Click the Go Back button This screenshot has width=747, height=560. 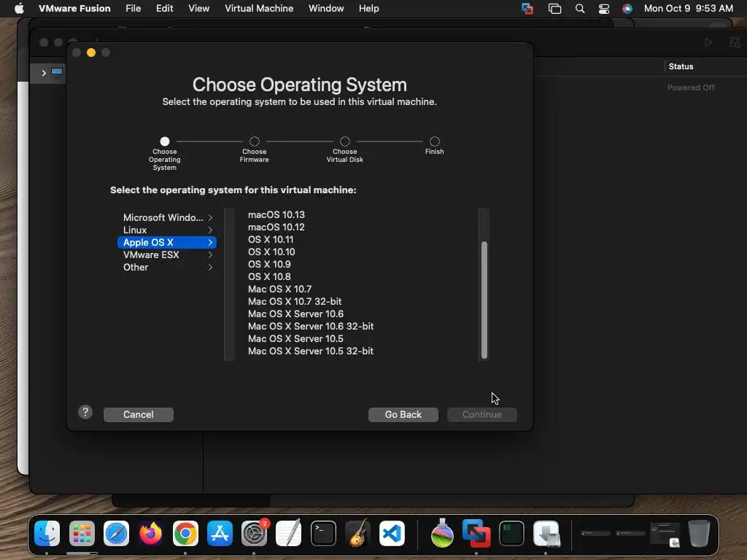403,415
